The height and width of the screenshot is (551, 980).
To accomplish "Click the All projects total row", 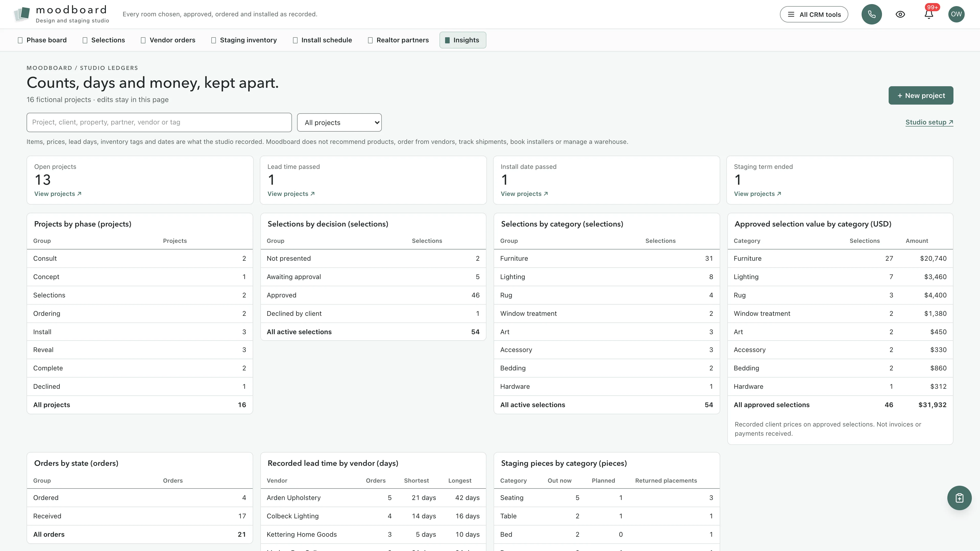I will tap(140, 405).
